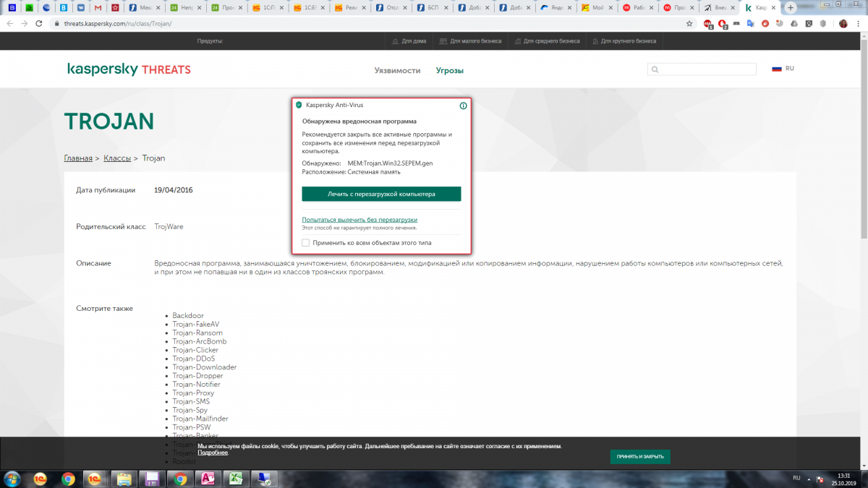Open the Trojan-Proxy link
Screen dimensions: 868x488
click(x=193, y=393)
